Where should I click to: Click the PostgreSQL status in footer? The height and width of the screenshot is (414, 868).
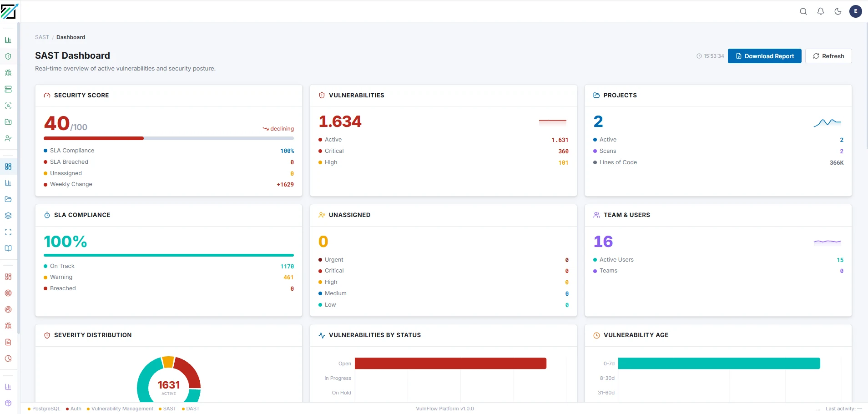pyautogui.click(x=44, y=409)
